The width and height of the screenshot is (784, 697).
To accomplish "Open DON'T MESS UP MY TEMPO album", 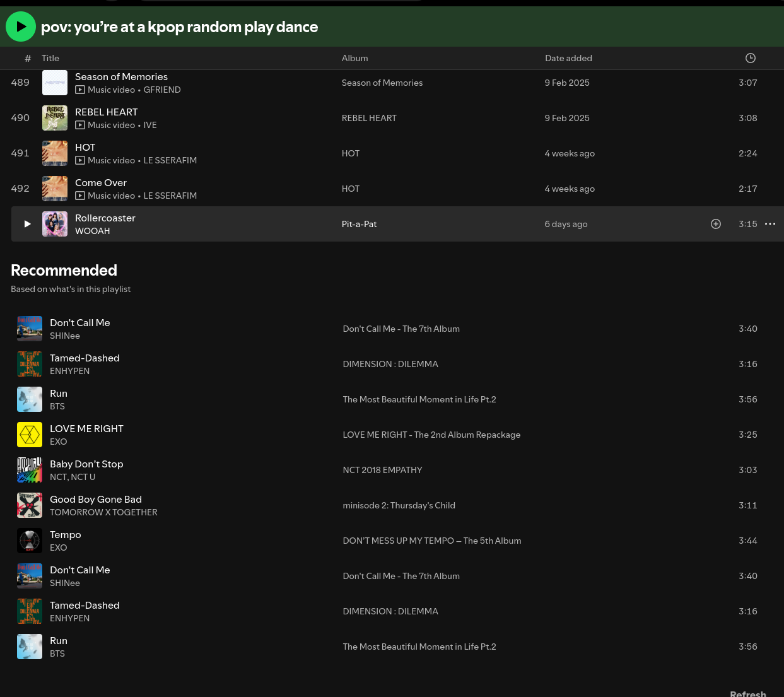I will [x=432, y=541].
